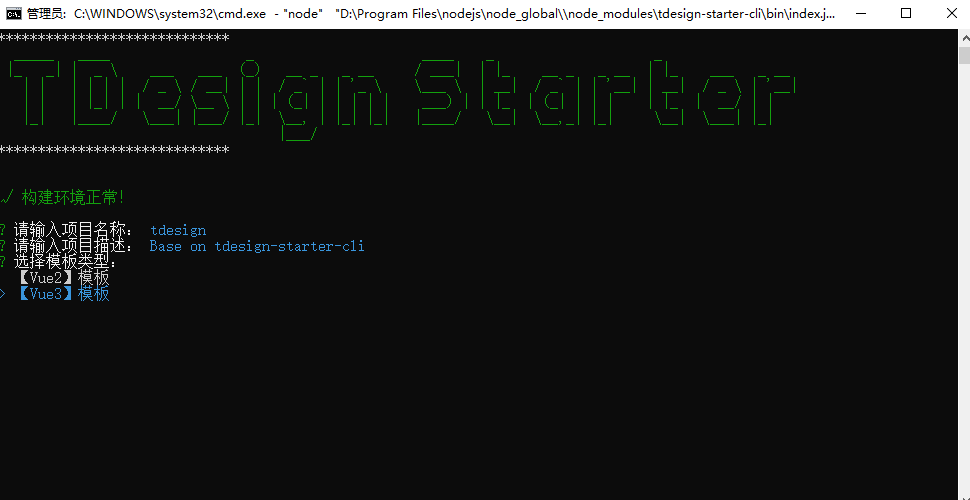The height and width of the screenshot is (500, 970).
Task: Click the window title text in title bar
Action: pyautogui.click(x=431, y=13)
